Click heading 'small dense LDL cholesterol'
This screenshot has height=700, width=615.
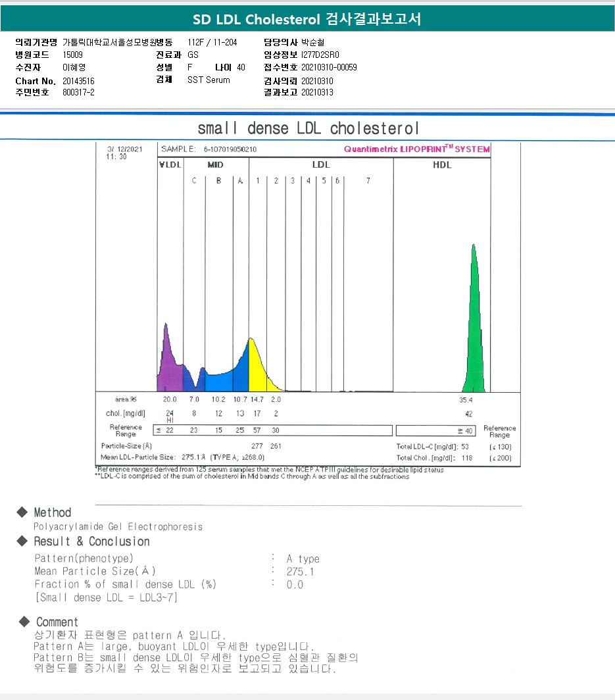308,128
